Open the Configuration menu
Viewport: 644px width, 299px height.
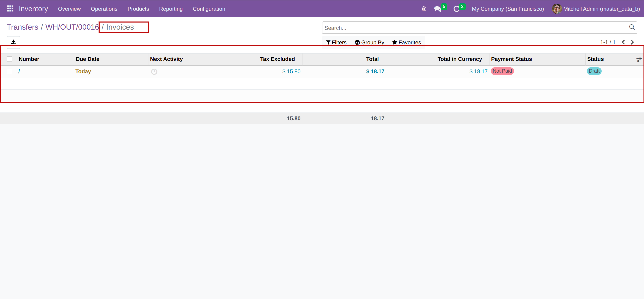[x=209, y=9]
